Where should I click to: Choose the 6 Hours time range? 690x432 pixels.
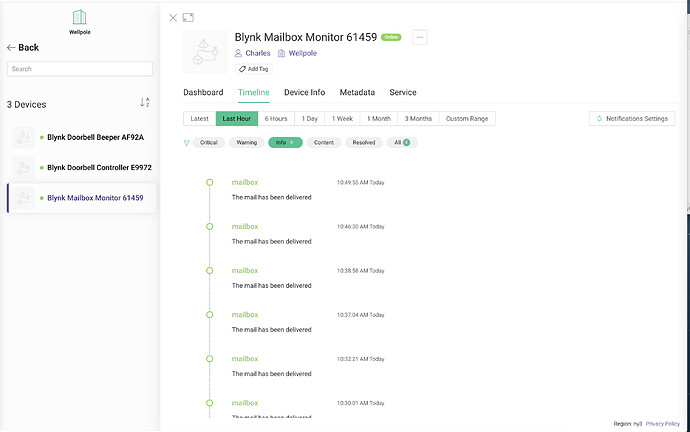[276, 119]
